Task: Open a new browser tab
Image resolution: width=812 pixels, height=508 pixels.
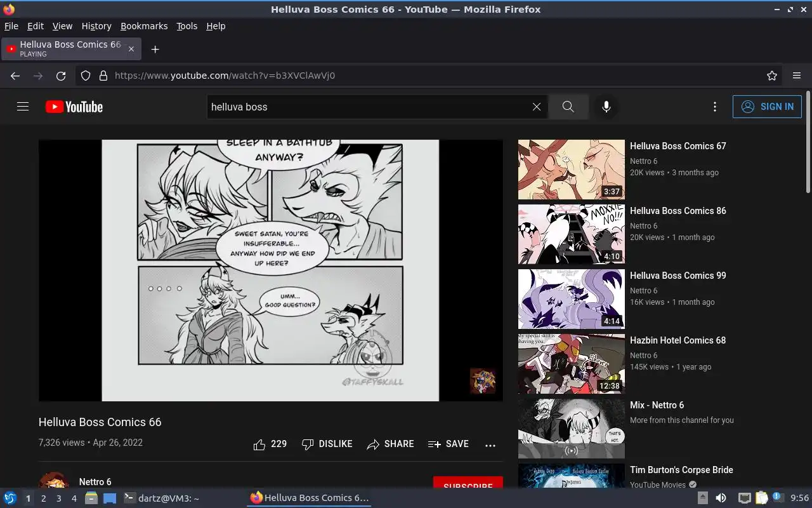Action: 155,49
